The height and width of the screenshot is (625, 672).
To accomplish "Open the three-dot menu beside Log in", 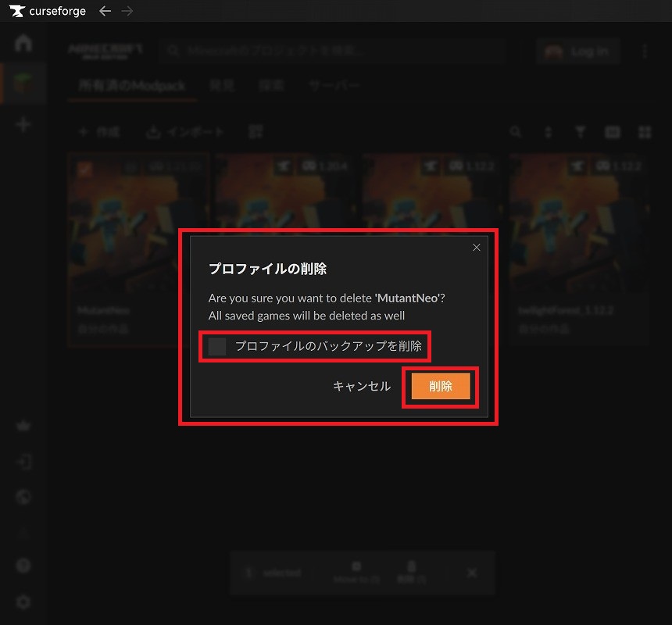I will (645, 52).
